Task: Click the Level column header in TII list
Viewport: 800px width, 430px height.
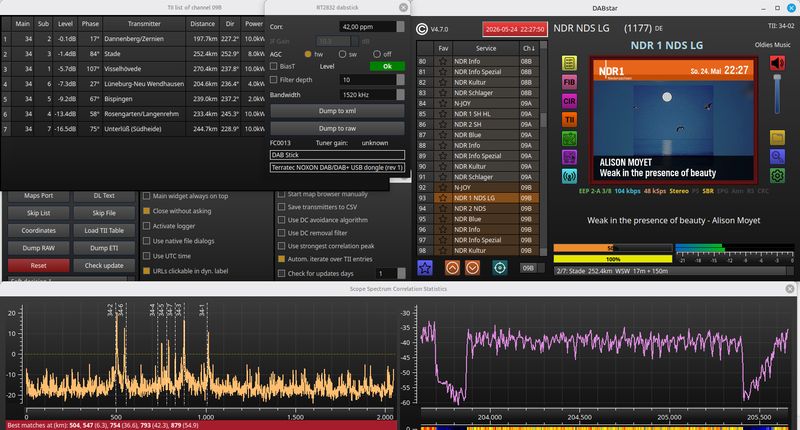Action: [x=65, y=24]
